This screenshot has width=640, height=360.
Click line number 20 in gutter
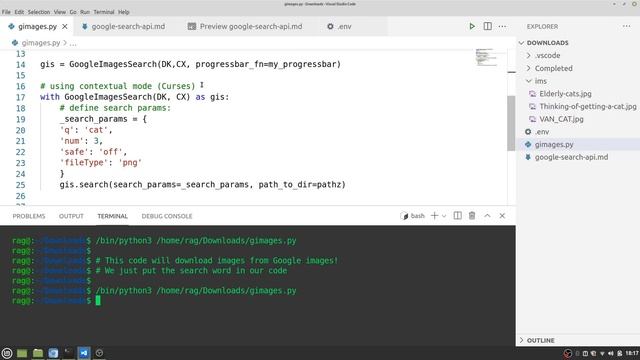tap(20, 130)
